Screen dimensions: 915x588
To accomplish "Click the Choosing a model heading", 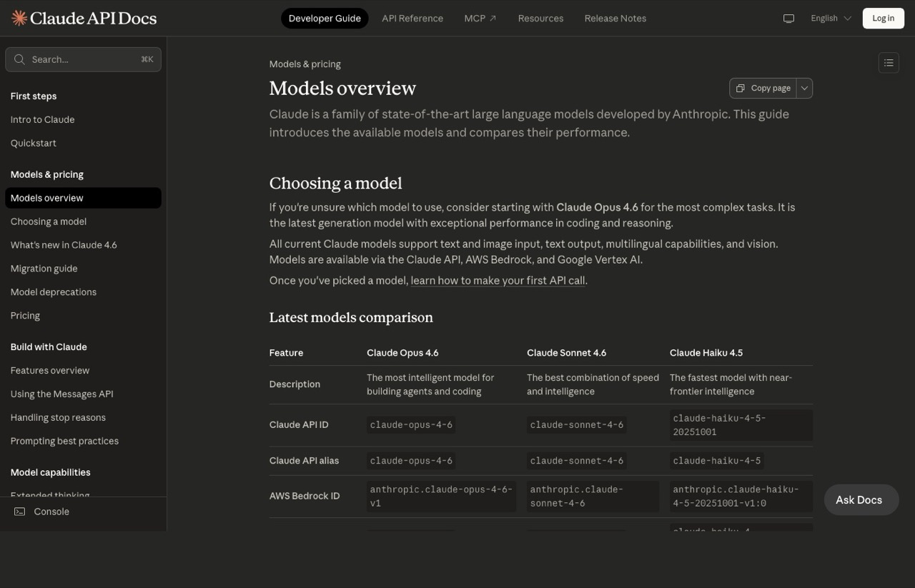I will point(336,184).
